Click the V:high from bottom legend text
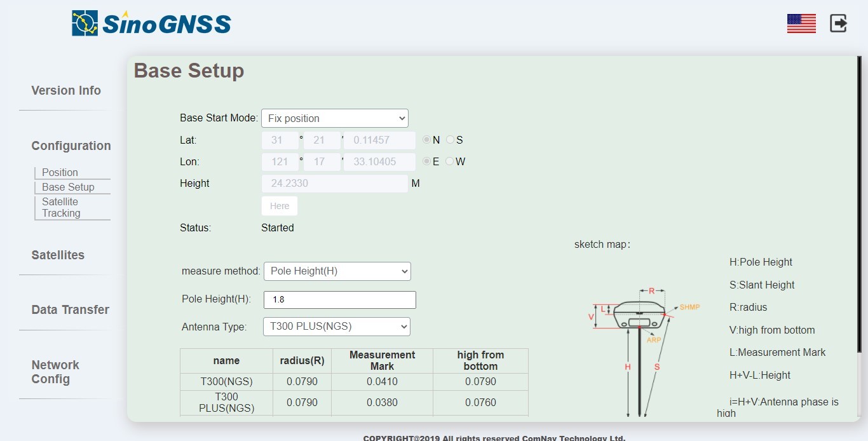The image size is (868, 441). point(772,330)
